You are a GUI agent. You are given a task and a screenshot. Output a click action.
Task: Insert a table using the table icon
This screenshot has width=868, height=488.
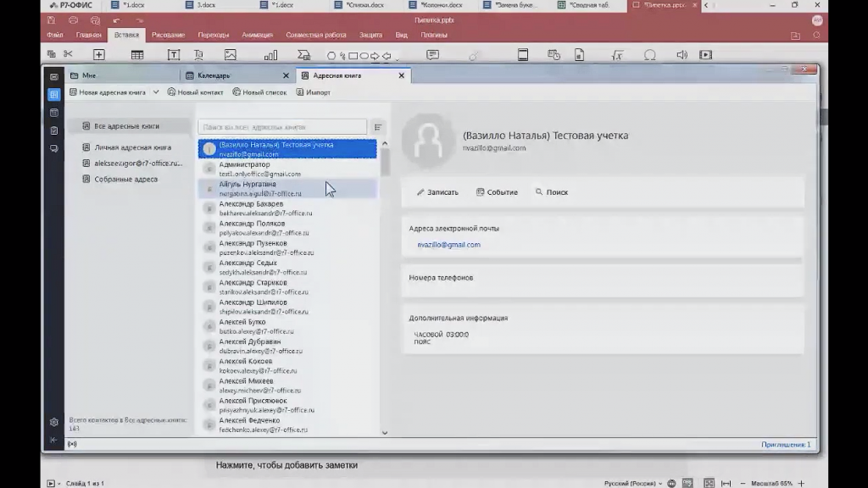click(137, 55)
